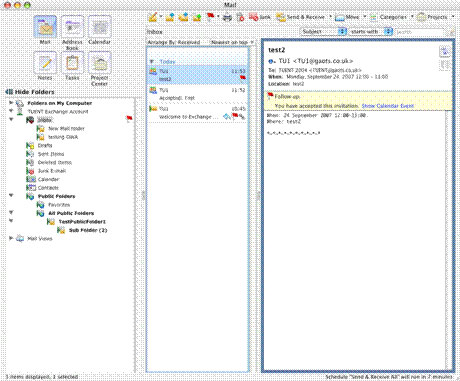This screenshot has height=381, width=460.
Task: Open the Tasks view
Action: 72,66
